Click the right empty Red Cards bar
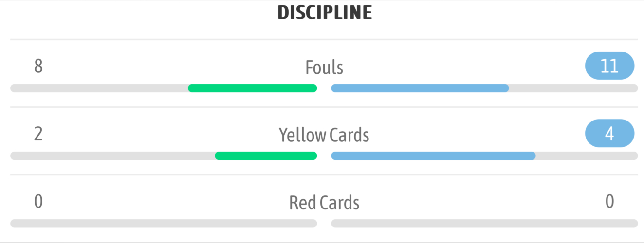This screenshot has height=243, width=644. 484,224
